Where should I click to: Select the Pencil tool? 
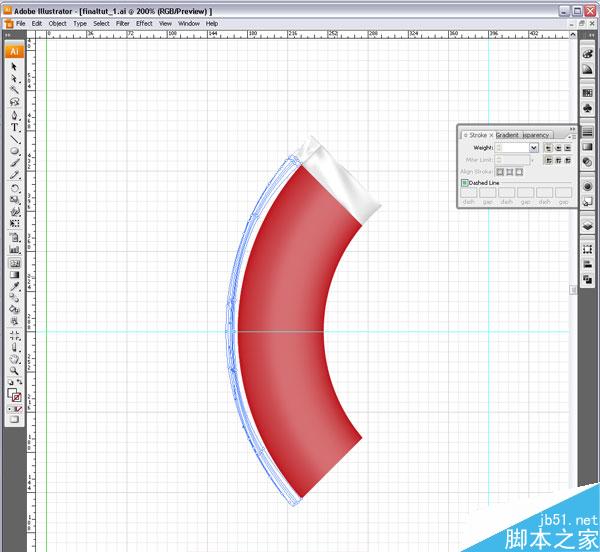pos(14,175)
